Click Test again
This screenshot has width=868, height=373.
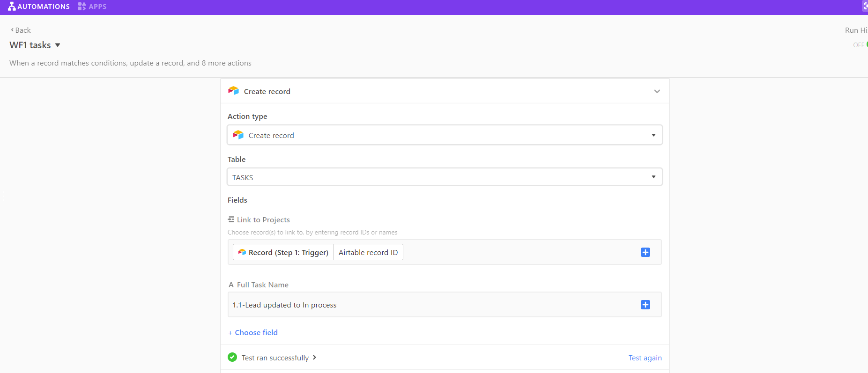coord(645,358)
